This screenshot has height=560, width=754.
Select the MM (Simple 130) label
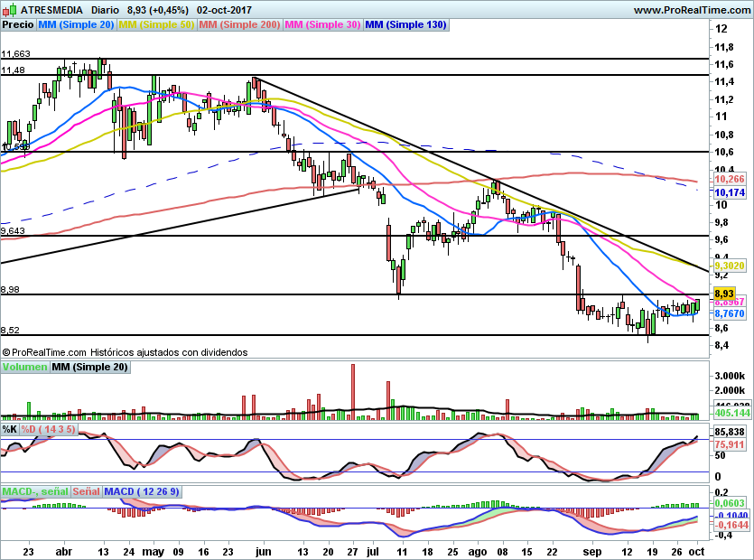coord(405,24)
